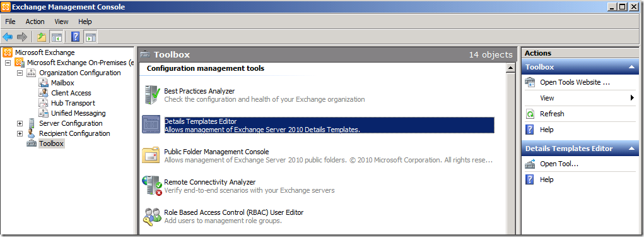Click the Back arrow toolbar icon
This screenshot has height=237, width=644.
8,37
